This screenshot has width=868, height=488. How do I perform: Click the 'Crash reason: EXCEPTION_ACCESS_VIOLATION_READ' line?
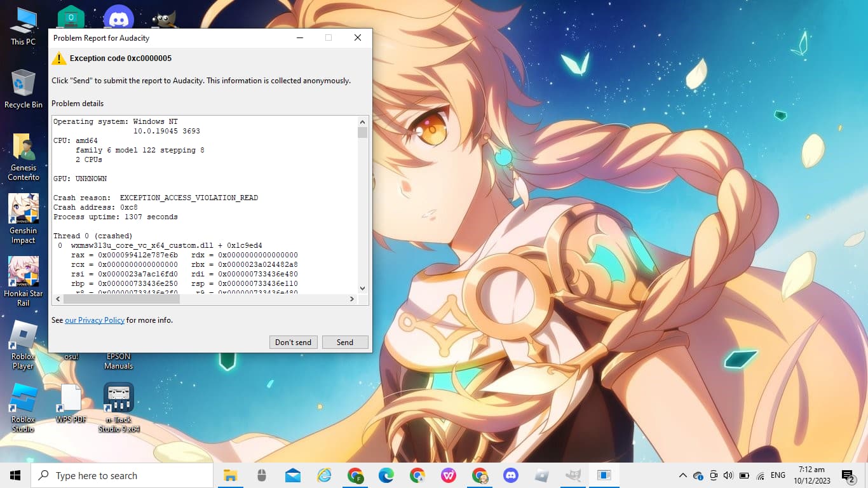[x=156, y=198]
